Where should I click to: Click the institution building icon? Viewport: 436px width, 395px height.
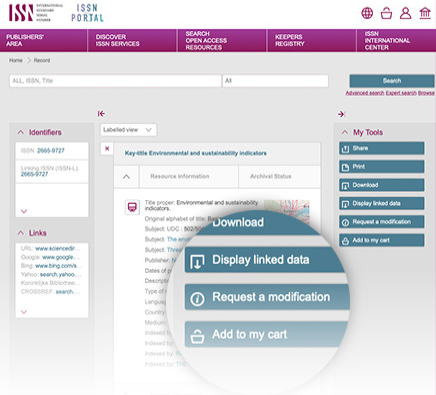(425, 13)
